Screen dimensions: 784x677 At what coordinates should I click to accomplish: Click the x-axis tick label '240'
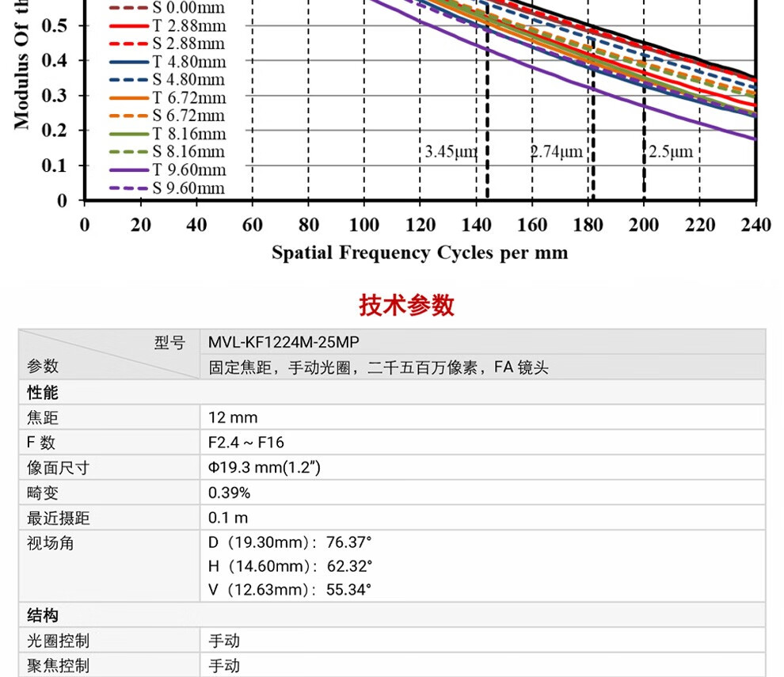click(755, 225)
